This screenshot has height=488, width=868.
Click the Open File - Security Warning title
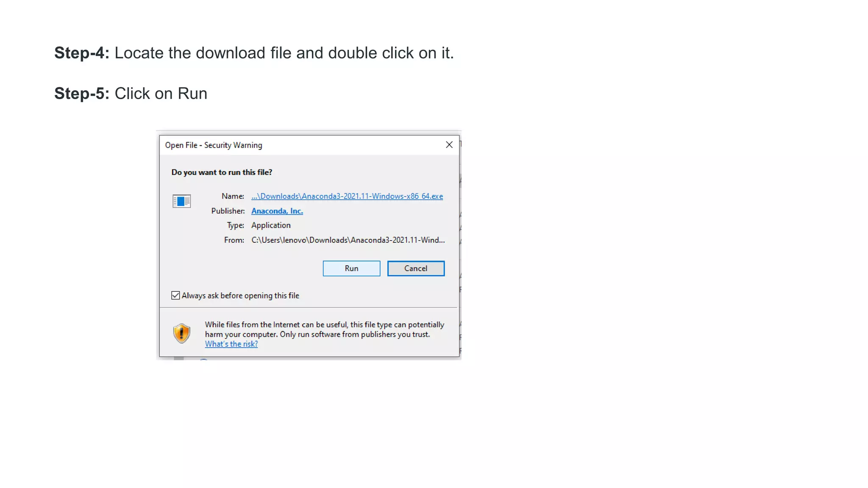point(213,145)
